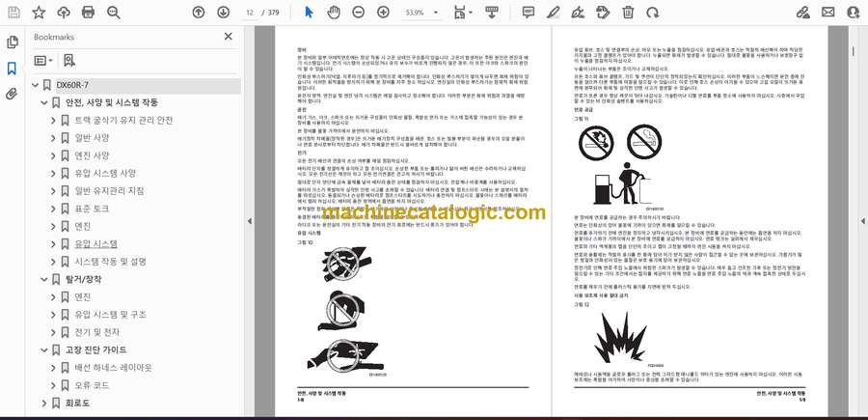Activate the Hand pan tool
868x420 pixels.
334,13
